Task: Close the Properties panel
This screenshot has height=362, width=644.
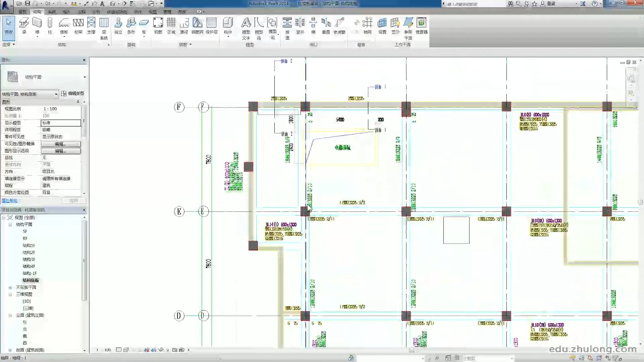Action: point(84,60)
